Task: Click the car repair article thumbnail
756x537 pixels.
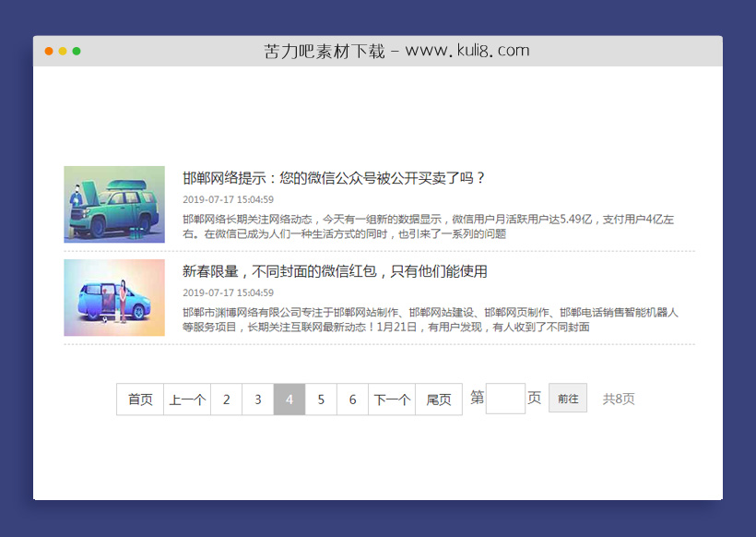Action: pos(114,204)
